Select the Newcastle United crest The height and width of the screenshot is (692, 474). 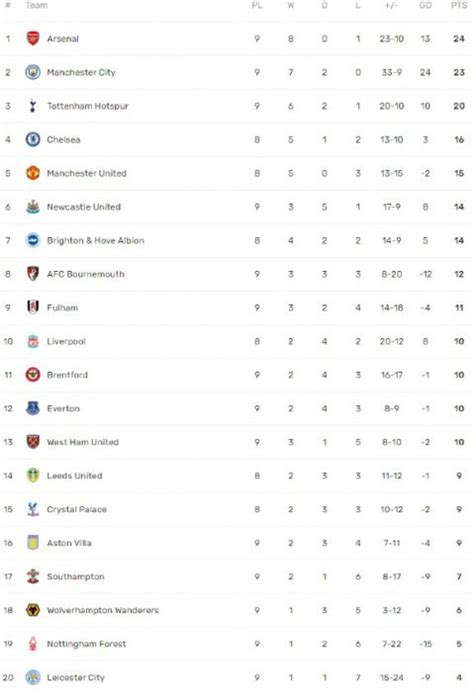pos(33,207)
